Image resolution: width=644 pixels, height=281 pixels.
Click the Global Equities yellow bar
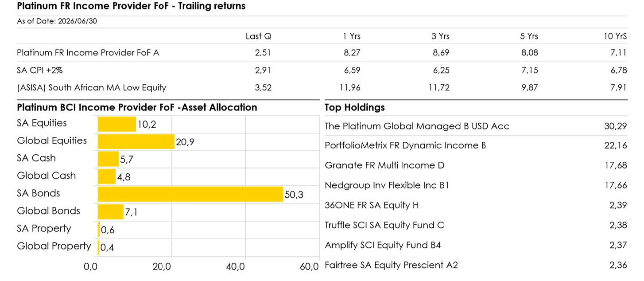point(136,141)
